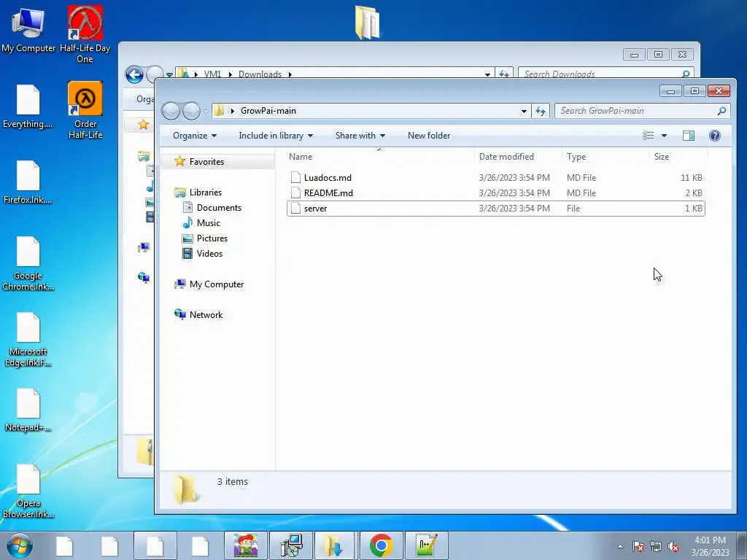The image size is (747, 560).
Task: Toggle the preview pane button
Action: (689, 136)
